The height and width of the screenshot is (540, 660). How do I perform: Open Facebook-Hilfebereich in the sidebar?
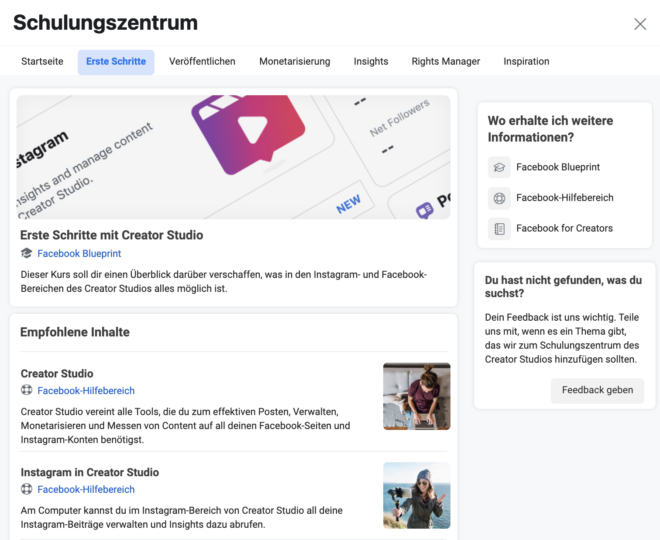tap(564, 198)
